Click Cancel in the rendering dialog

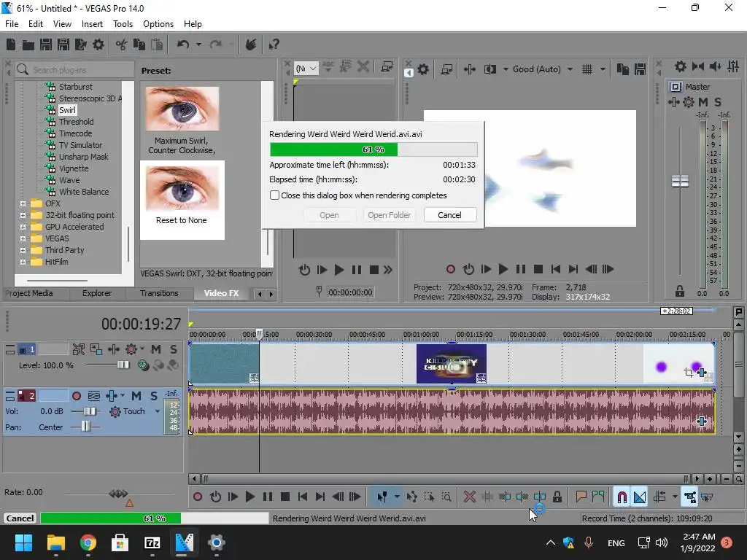(449, 215)
